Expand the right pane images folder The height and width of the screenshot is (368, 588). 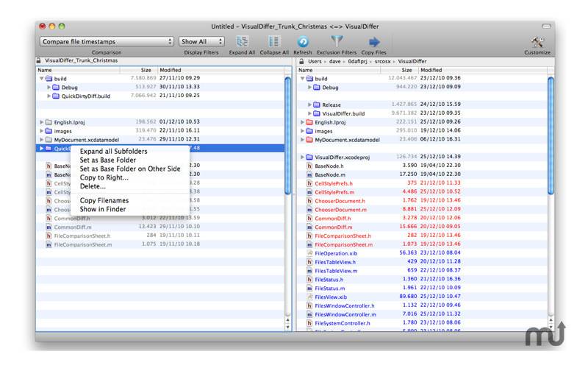click(302, 131)
